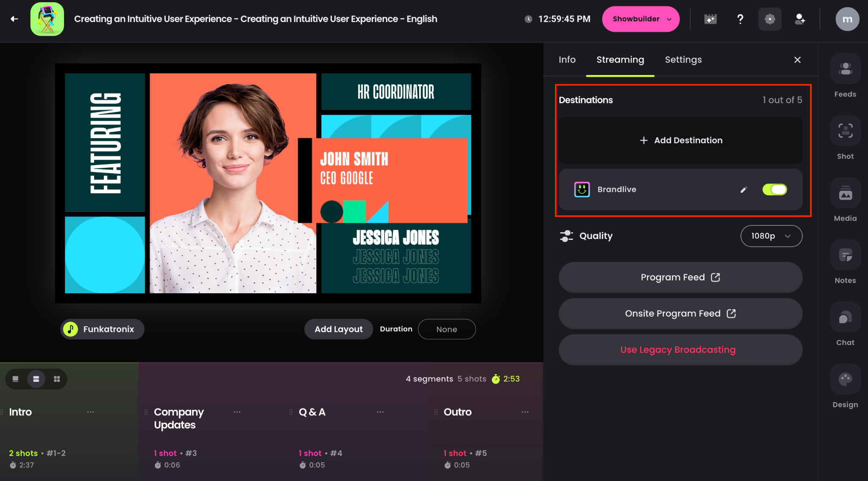Click Use Legacy Broadcasting
This screenshot has width=868, height=481.
[x=681, y=350]
